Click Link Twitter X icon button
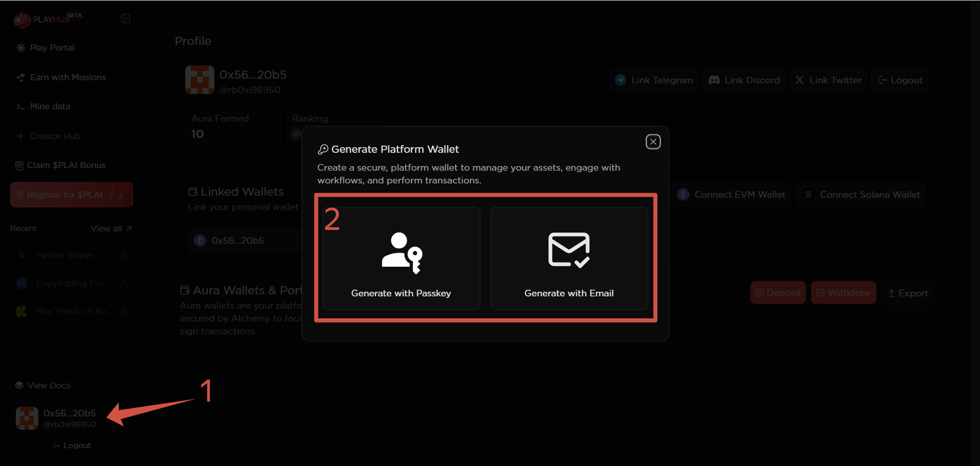The image size is (980, 466). [799, 80]
